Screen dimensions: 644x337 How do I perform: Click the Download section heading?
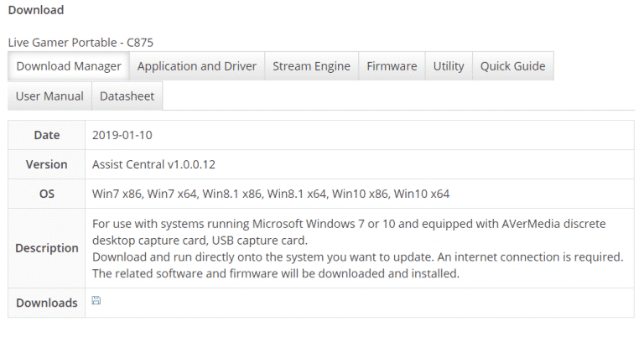[36, 11]
